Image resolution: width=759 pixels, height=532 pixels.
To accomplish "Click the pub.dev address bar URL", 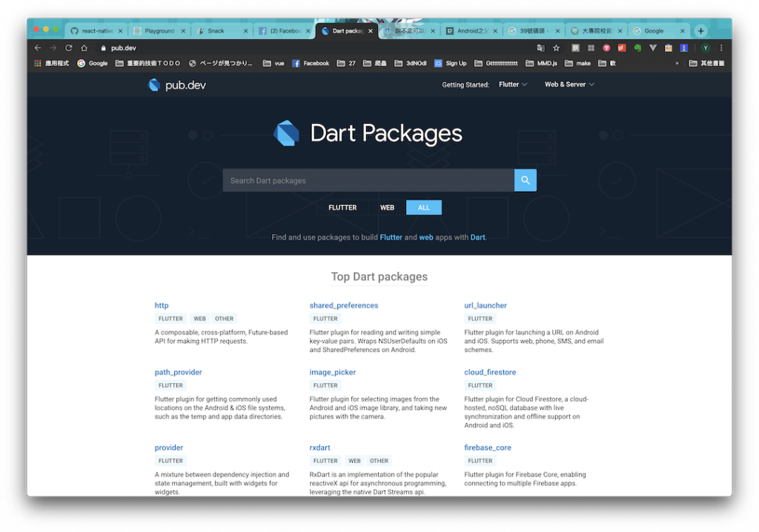I will click(x=124, y=48).
